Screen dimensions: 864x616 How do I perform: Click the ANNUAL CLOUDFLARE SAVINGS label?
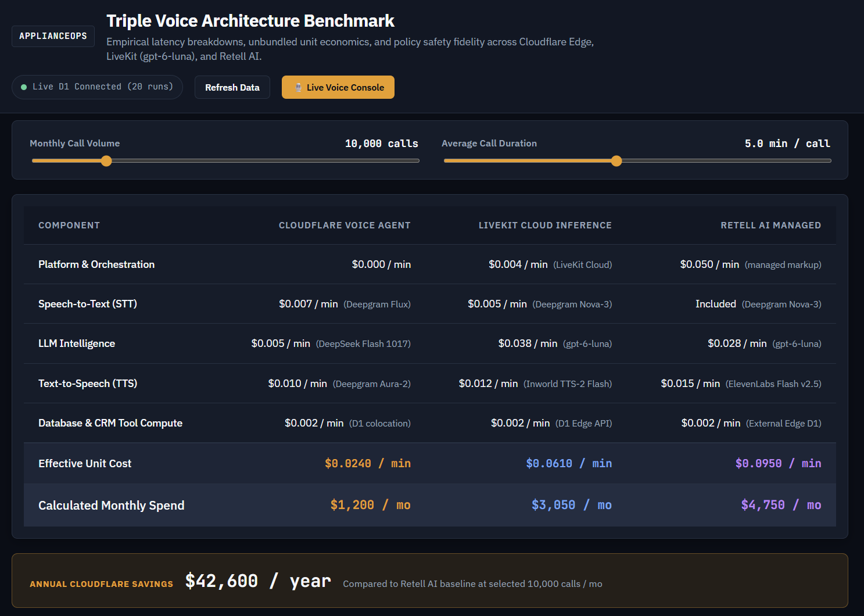coord(102,584)
